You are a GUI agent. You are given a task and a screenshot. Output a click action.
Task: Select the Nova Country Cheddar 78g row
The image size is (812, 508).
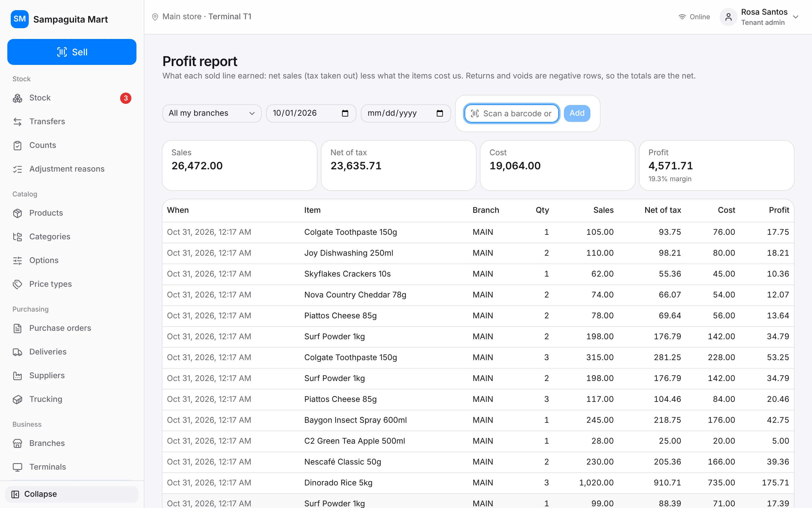(478, 295)
